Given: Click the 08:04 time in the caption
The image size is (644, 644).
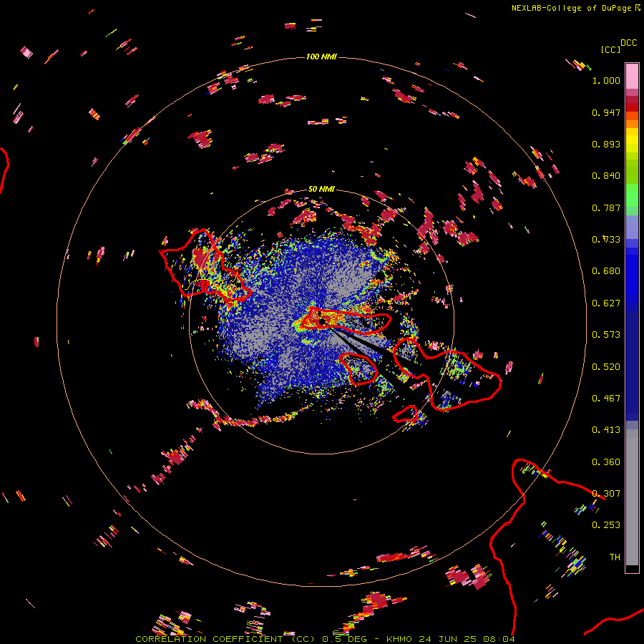Looking at the screenshot, I should [x=499, y=639].
